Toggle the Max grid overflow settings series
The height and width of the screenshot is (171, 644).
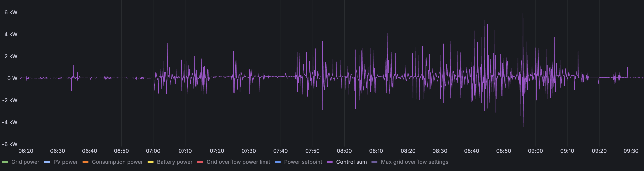click(414, 162)
